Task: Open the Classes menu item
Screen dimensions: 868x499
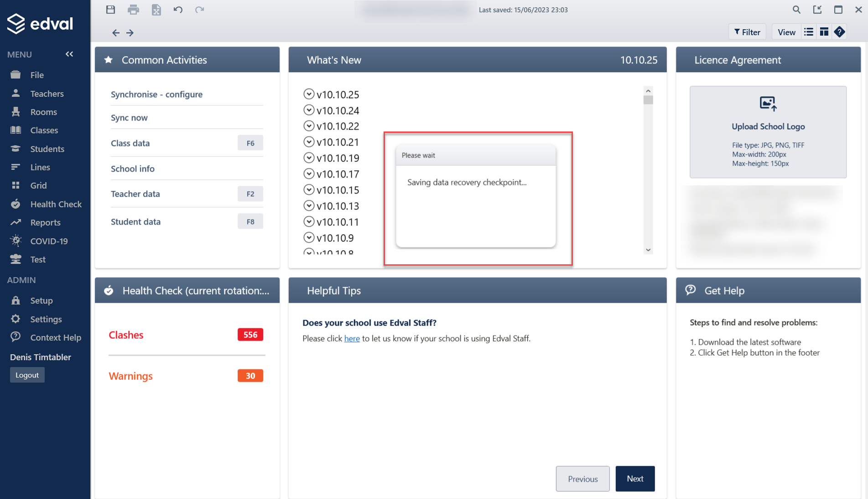Action: click(45, 130)
